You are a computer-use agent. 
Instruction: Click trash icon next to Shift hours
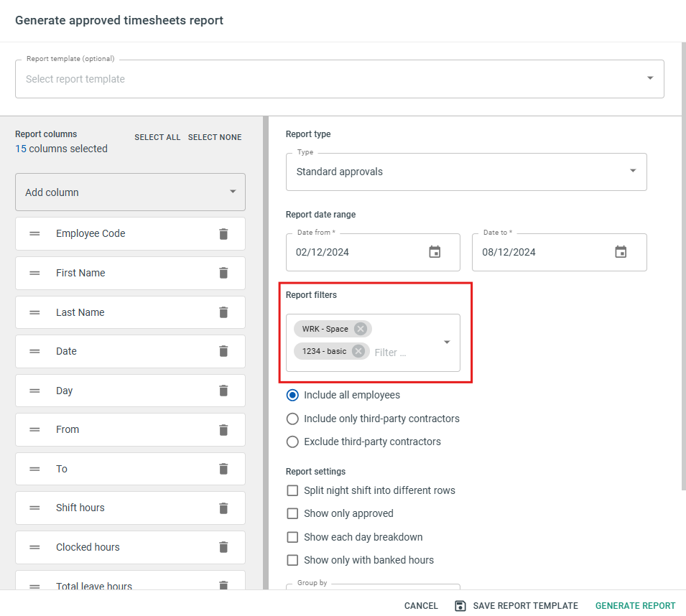coord(223,508)
